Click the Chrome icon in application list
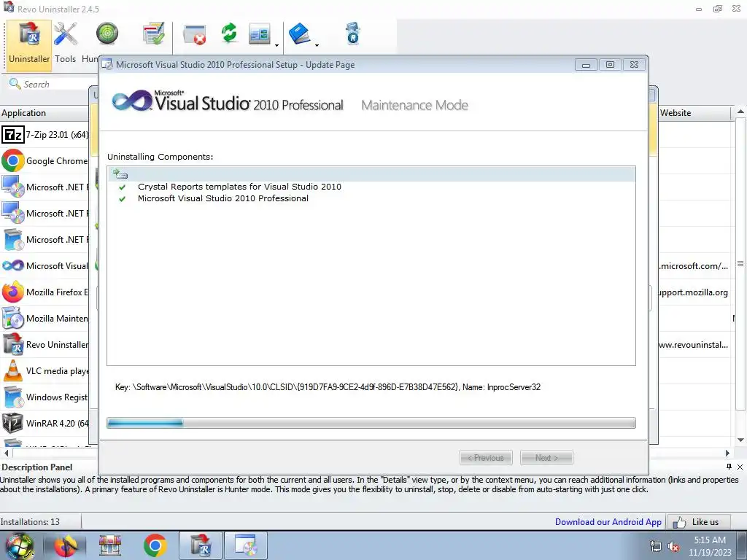This screenshot has width=747, height=560. tap(13, 161)
